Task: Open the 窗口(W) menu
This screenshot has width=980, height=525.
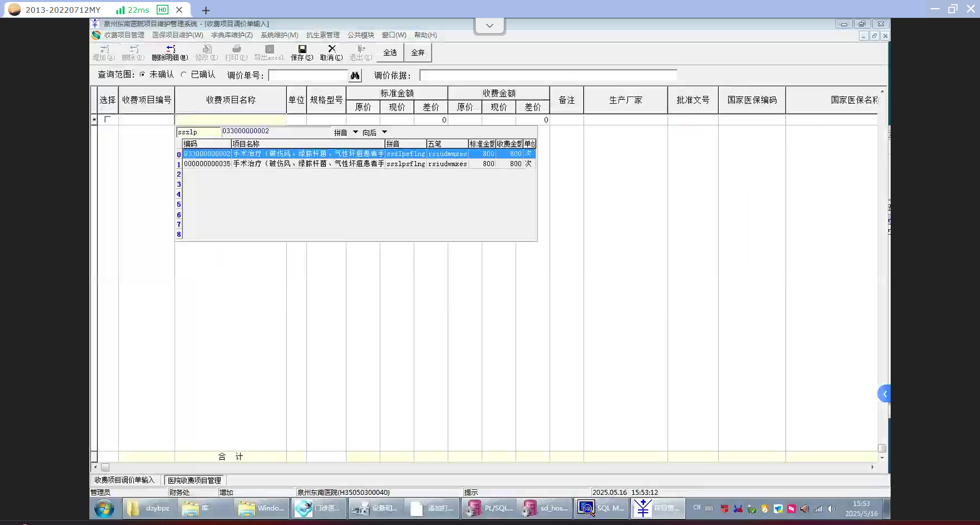Action: coord(394,35)
